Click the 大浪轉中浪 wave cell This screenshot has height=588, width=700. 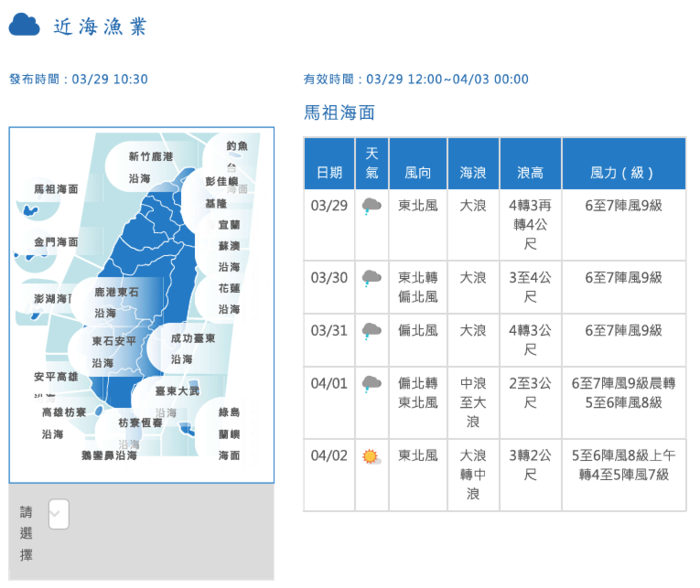tap(473, 475)
